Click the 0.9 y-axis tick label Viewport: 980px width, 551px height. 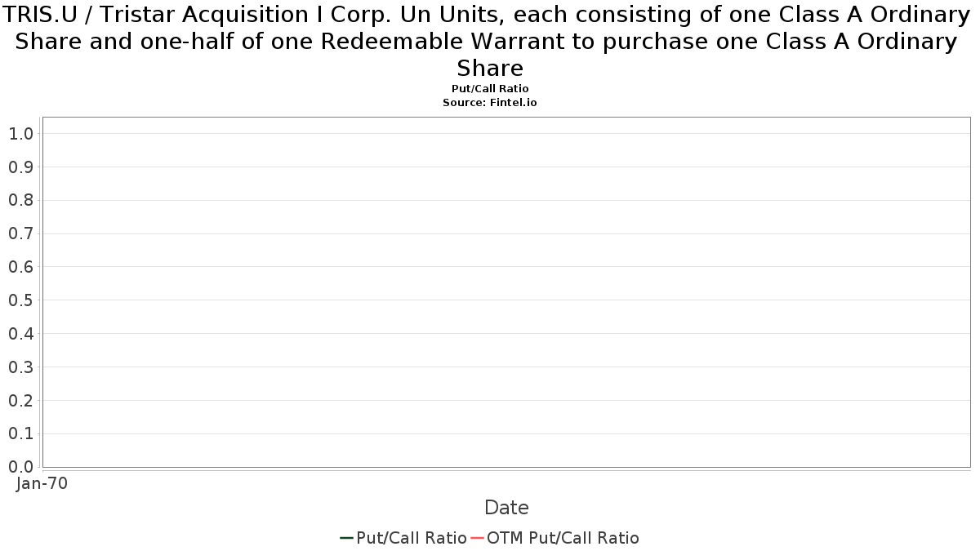pyautogui.click(x=20, y=167)
